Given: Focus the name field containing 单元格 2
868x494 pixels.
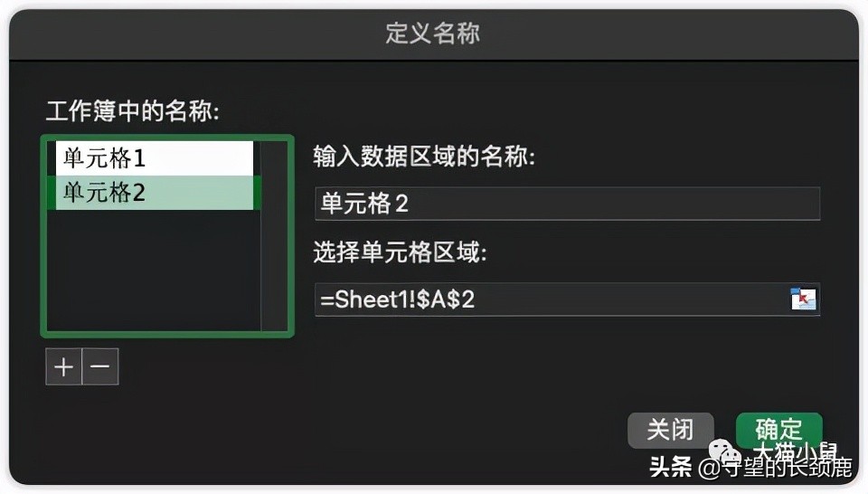Looking at the screenshot, I should click(x=568, y=204).
